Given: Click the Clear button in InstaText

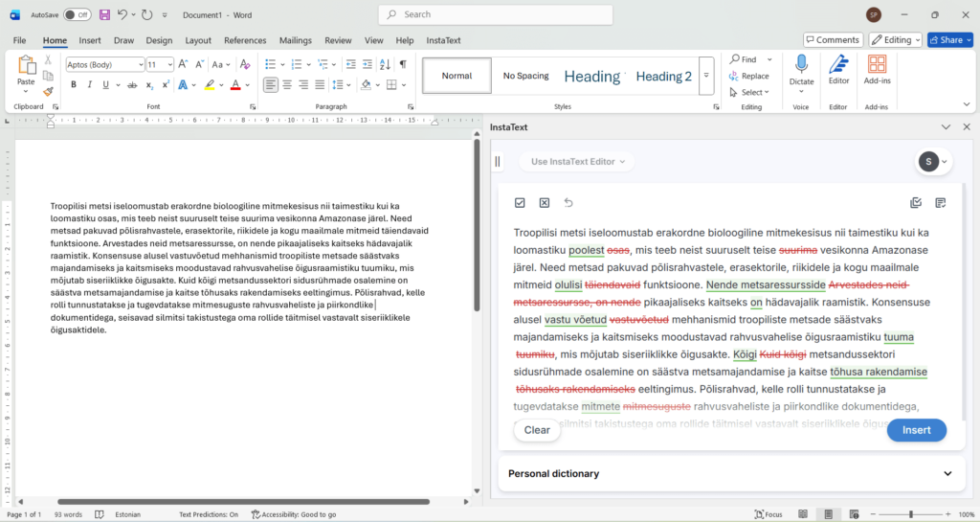Looking at the screenshot, I should [537, 430].
